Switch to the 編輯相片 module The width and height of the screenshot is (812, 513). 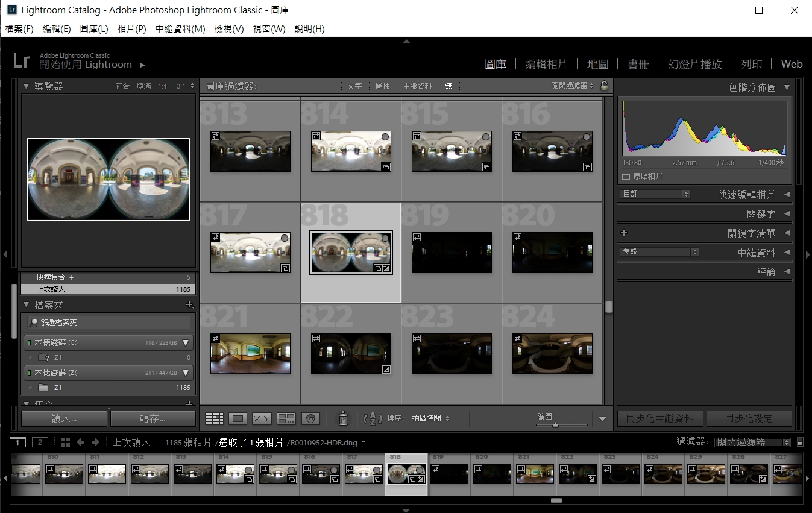[x=546, y=65]
